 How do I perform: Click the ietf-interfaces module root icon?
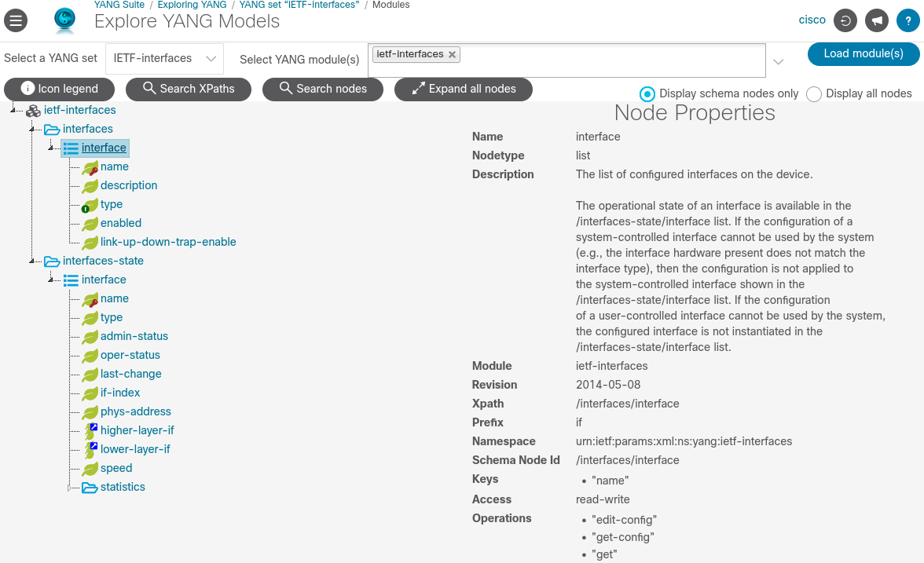coord(33,111)
